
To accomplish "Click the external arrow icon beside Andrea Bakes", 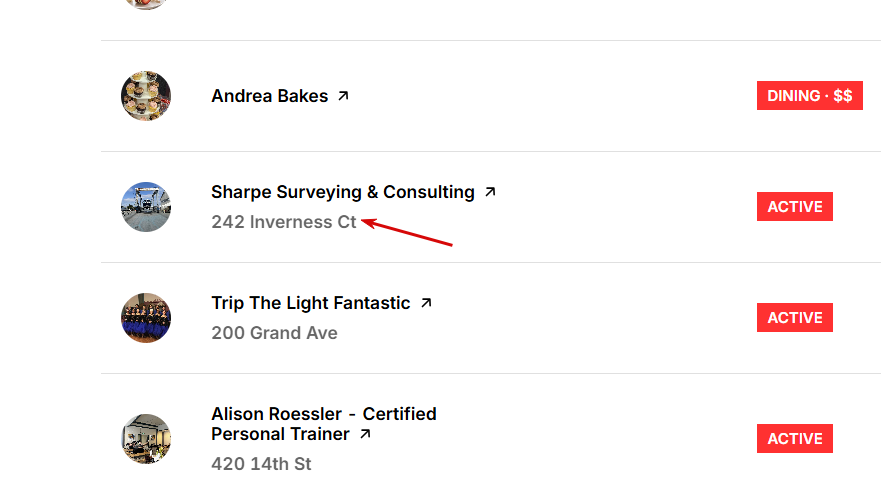I will click(x=343, y=96).
